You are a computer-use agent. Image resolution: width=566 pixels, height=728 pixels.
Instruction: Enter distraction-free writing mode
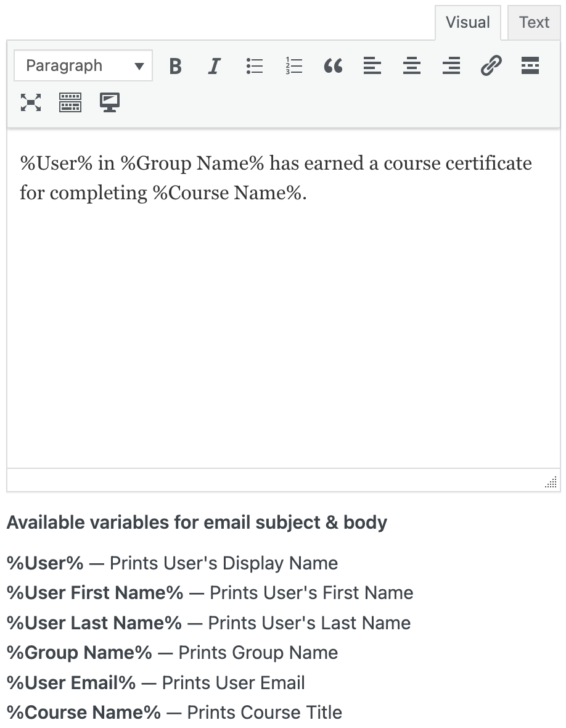(109, 102)
